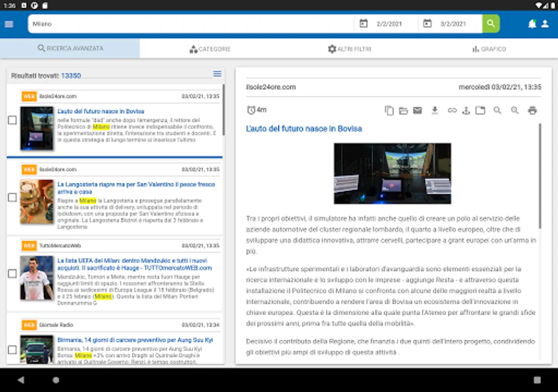Download the open article
Viewport: 558px width, 392px height.
tap(435, 111)
